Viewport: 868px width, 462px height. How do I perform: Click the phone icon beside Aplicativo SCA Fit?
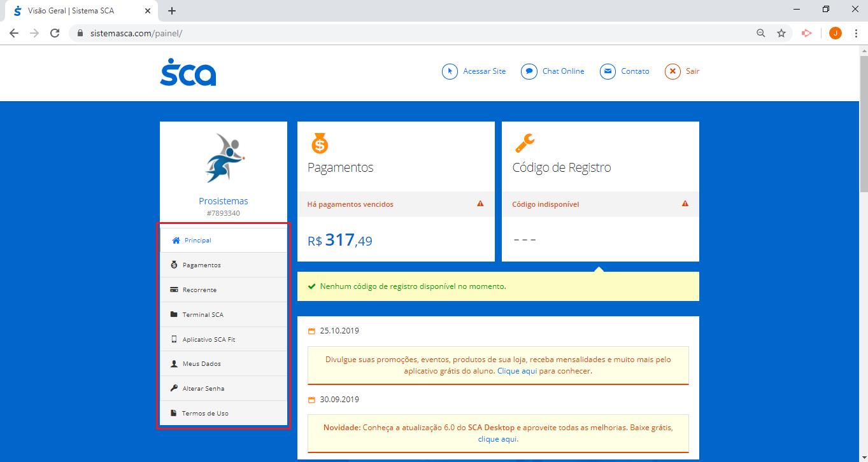point(174,339)
